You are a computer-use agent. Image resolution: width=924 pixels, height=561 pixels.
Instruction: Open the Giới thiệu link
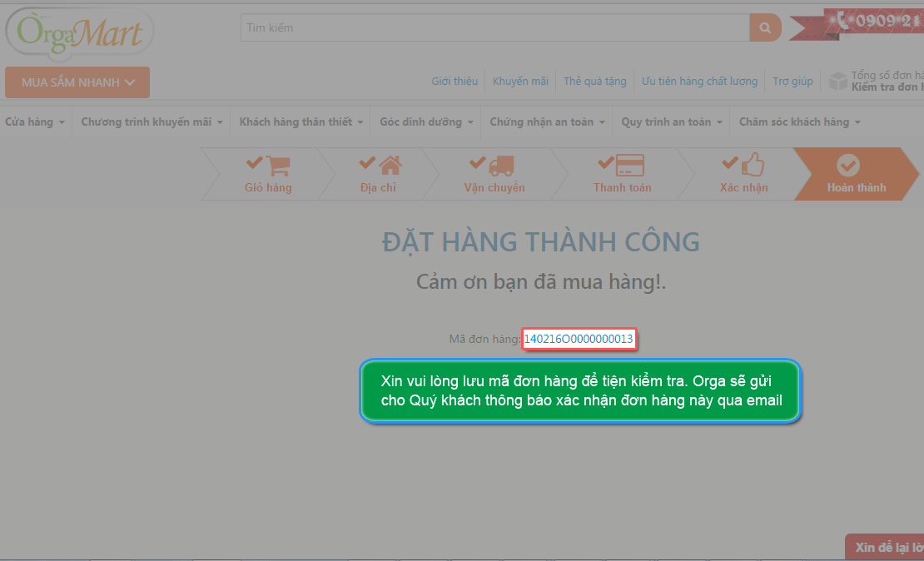pyautogui.click(x=455, y=82)
